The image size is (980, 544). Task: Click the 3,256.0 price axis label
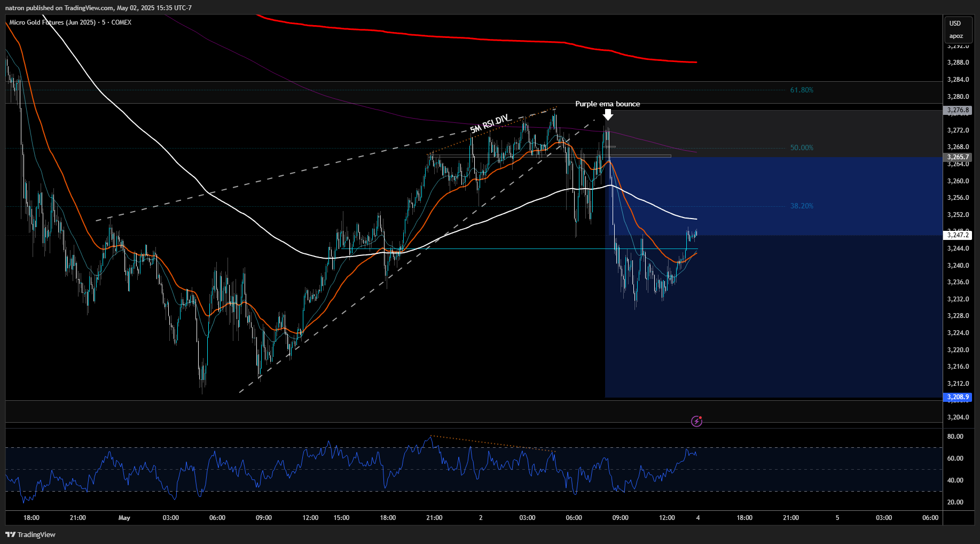pyautogui.click(x=958, y=198)
